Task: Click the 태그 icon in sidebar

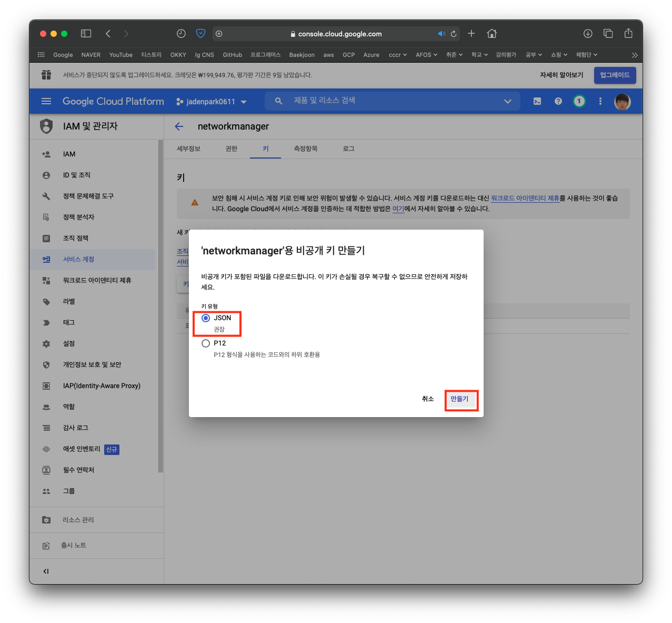Action: click(46, 323)
